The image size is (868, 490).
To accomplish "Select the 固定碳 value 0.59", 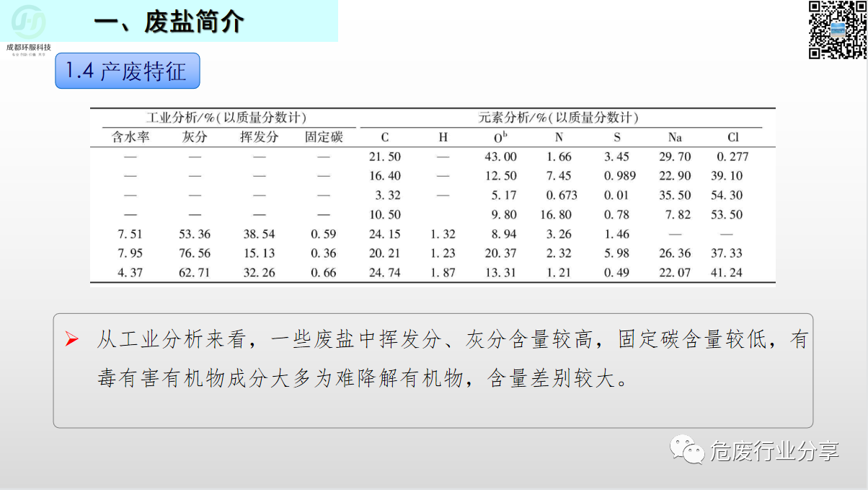I will point(324,235).
